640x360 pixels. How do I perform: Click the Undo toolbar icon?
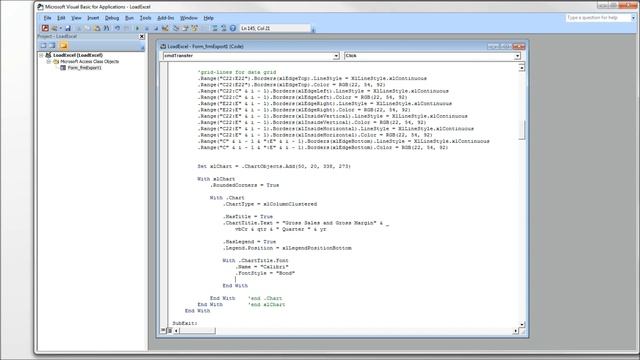pos(117,28)
